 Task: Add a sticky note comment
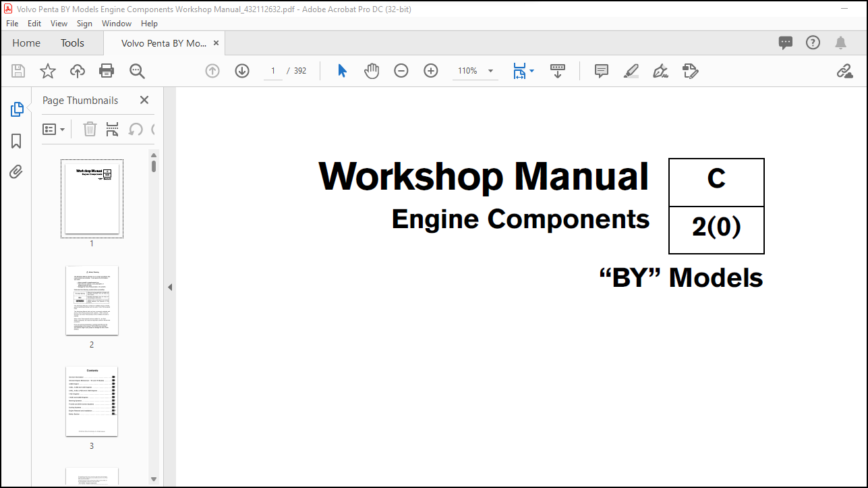602,71
